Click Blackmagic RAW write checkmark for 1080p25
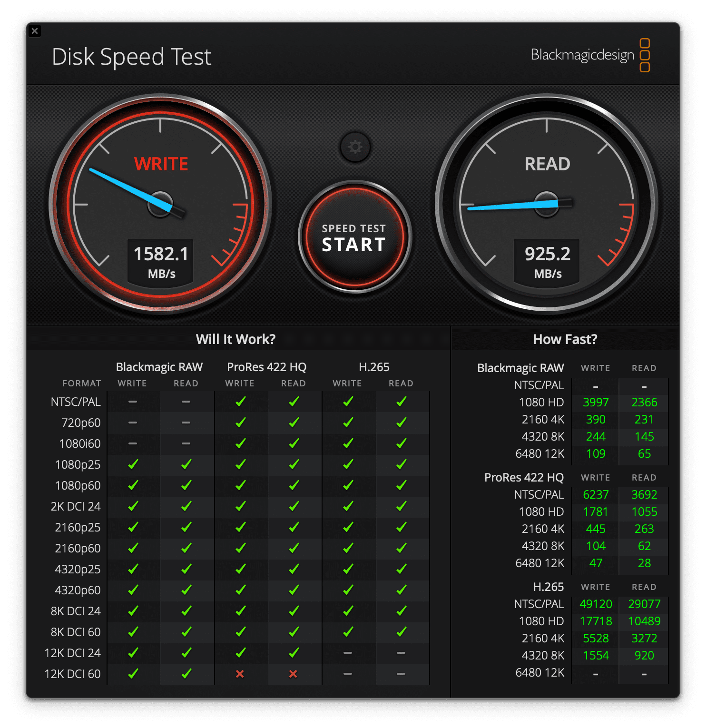Screen dimensions: 706x728 pyautogui.click(x=133, y=464)
